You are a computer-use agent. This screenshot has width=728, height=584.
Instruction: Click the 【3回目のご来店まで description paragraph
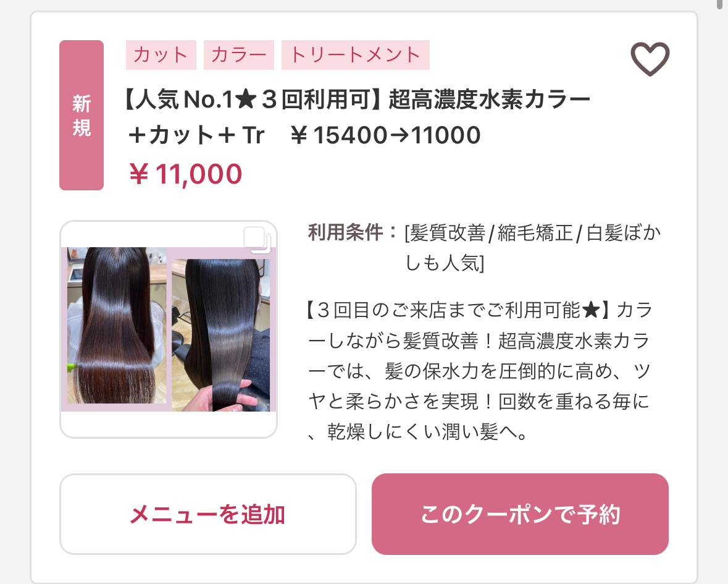click(480, 371)
